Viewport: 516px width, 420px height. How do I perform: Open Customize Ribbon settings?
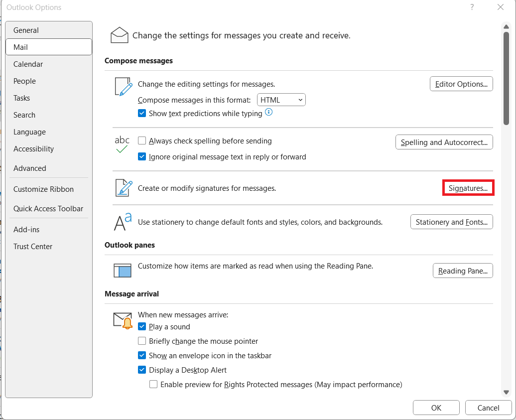click(49, 189)
